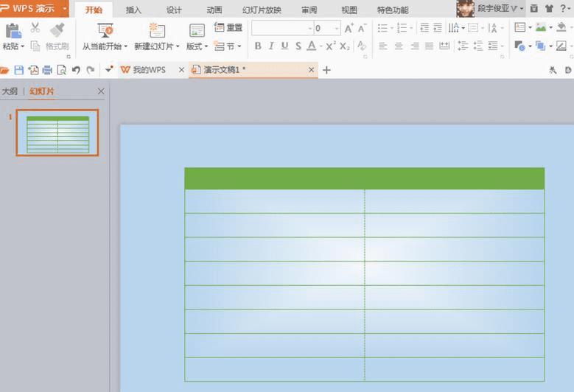Open the 幻灯片放映 ribbon tab
574x392 pixels.
pos(262,10)
